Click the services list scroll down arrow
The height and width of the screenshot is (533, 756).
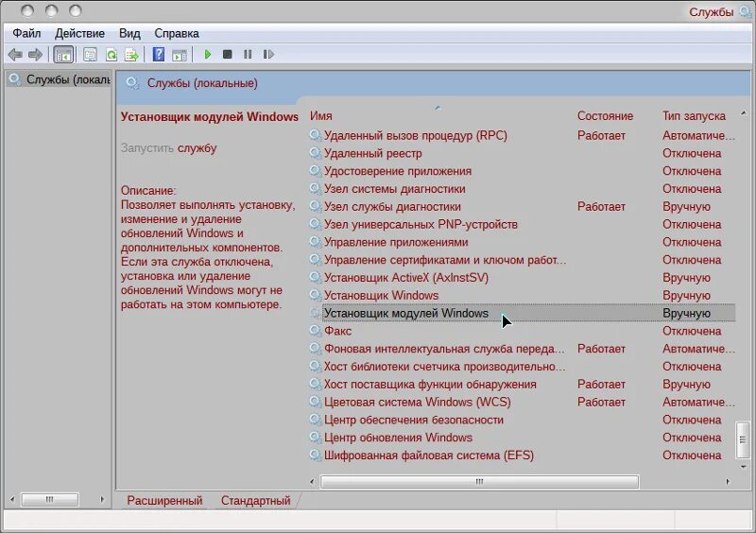743,467
